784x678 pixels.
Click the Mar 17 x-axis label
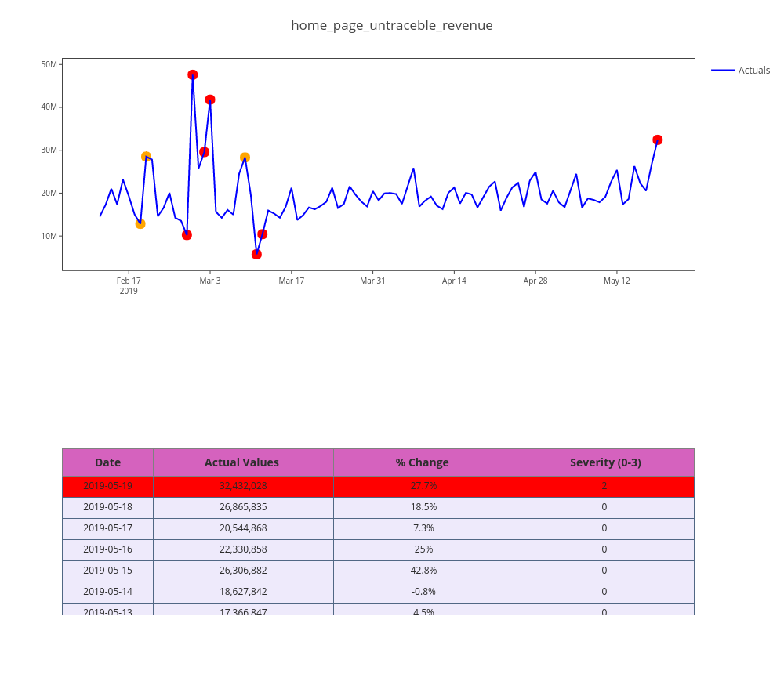click(291, 281)
